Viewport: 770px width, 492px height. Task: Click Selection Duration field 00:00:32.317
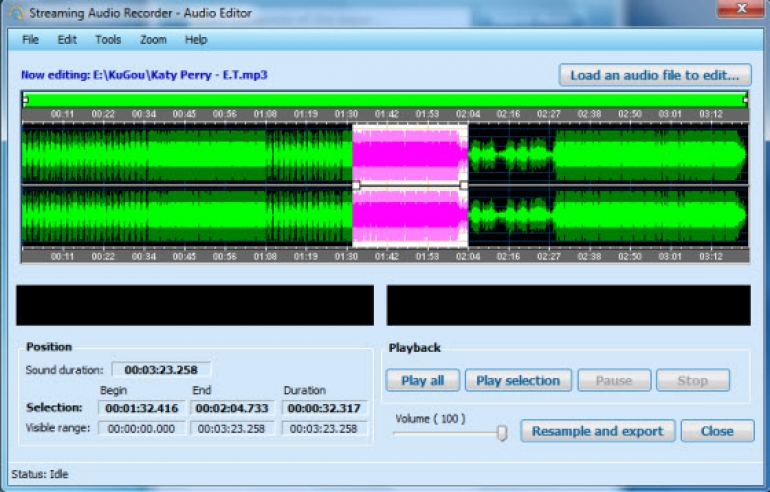point(324,408)
